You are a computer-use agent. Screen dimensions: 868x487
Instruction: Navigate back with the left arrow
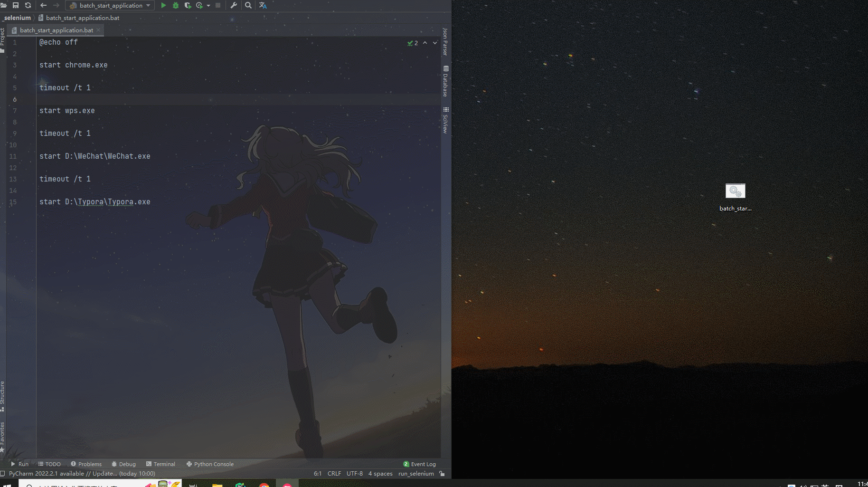pos(44,5)
